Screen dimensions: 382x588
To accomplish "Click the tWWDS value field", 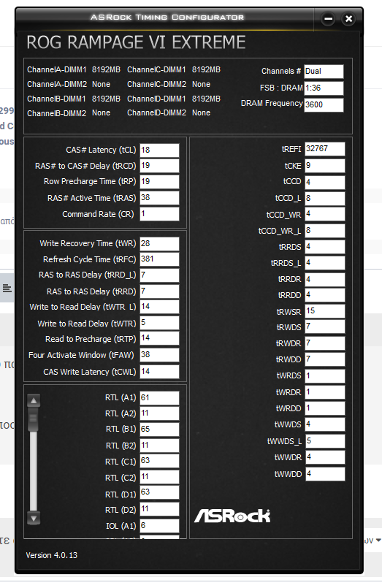I will click(324, 424).
